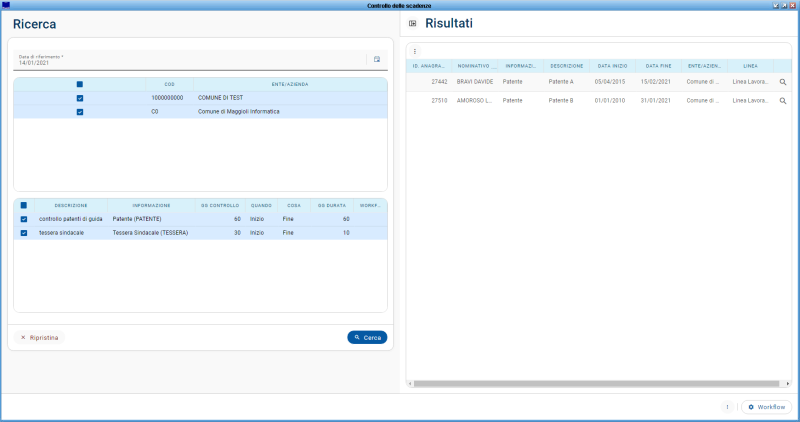Click the Ripristina reset button
This screenshot has height=422, width=800.
click(x=40, y=338)
